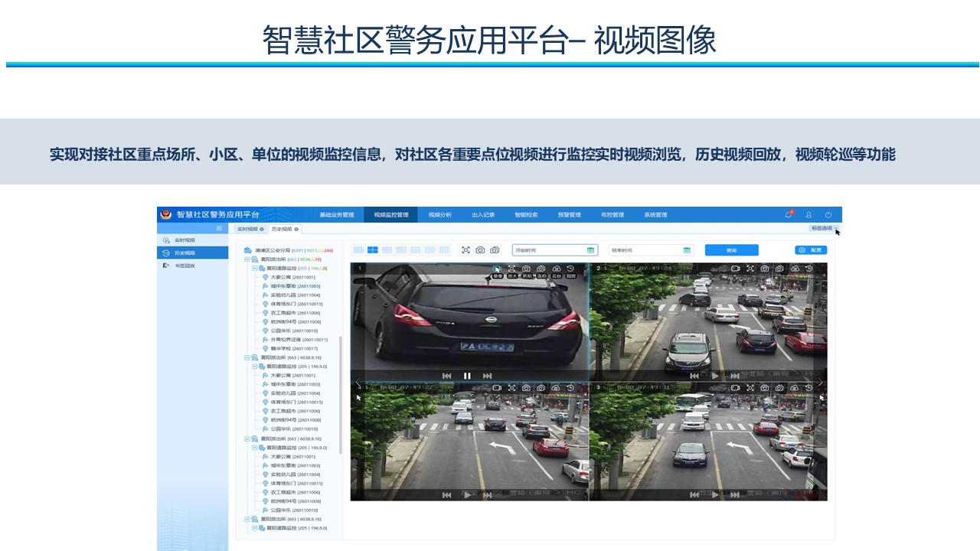Click the 回放 playback icon in pane 1

tap(571, 269)
